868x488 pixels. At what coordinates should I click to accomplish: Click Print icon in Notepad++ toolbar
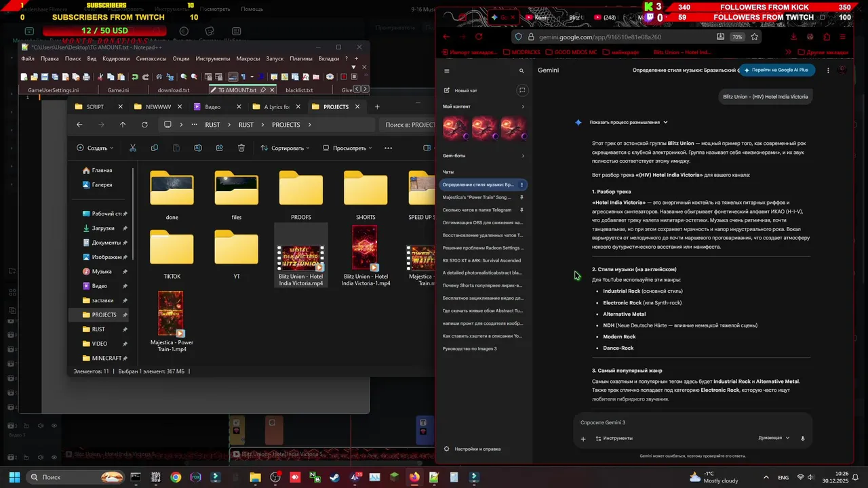click(86, 77)
